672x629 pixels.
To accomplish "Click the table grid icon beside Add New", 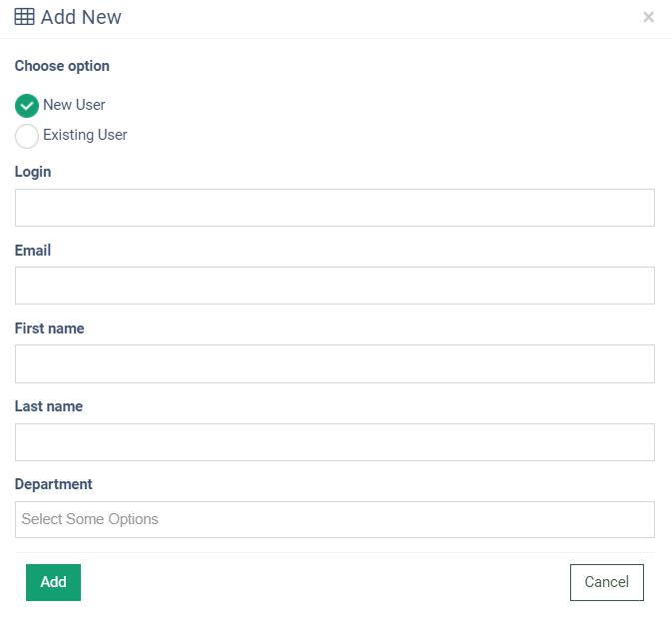I will (24, 17).
